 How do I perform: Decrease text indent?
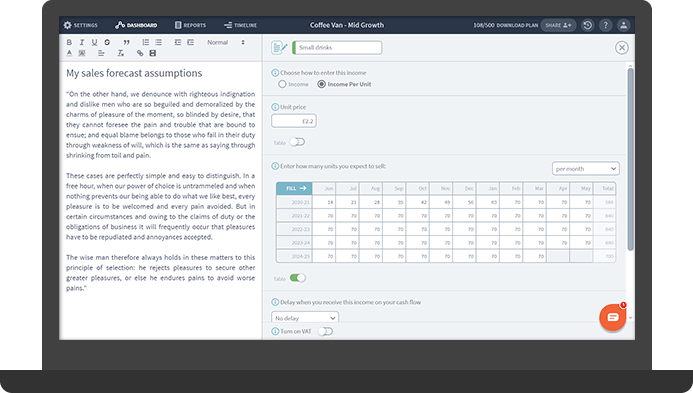[178, 42]
